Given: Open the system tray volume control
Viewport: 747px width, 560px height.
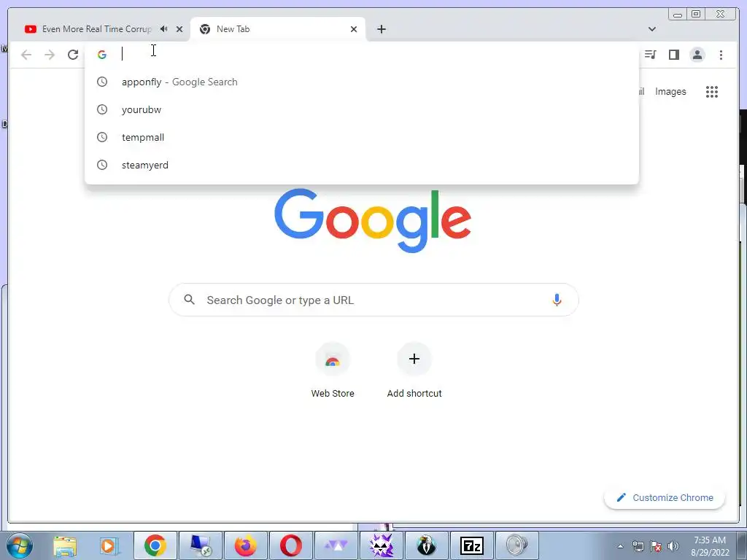Looking at the screenshot, I should (x=673, y=546).
